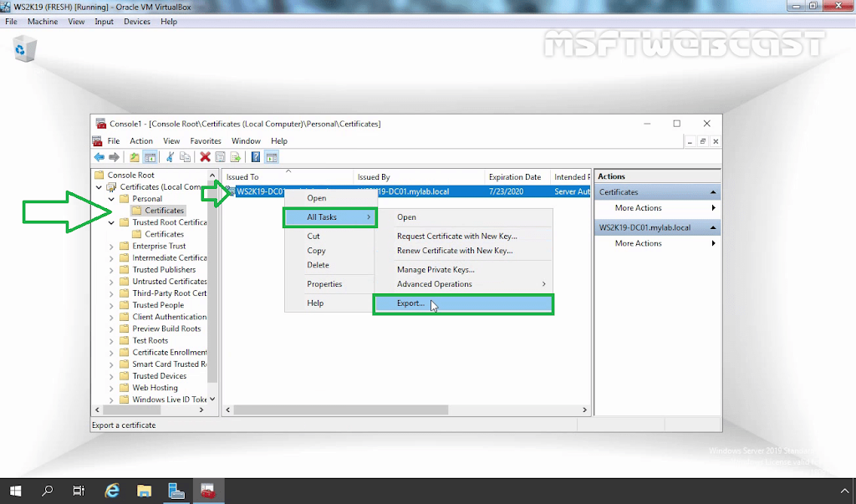
Task: Click the certificate icon beside WS2K19-DC01 row
Action: click(x=231, y=191)
